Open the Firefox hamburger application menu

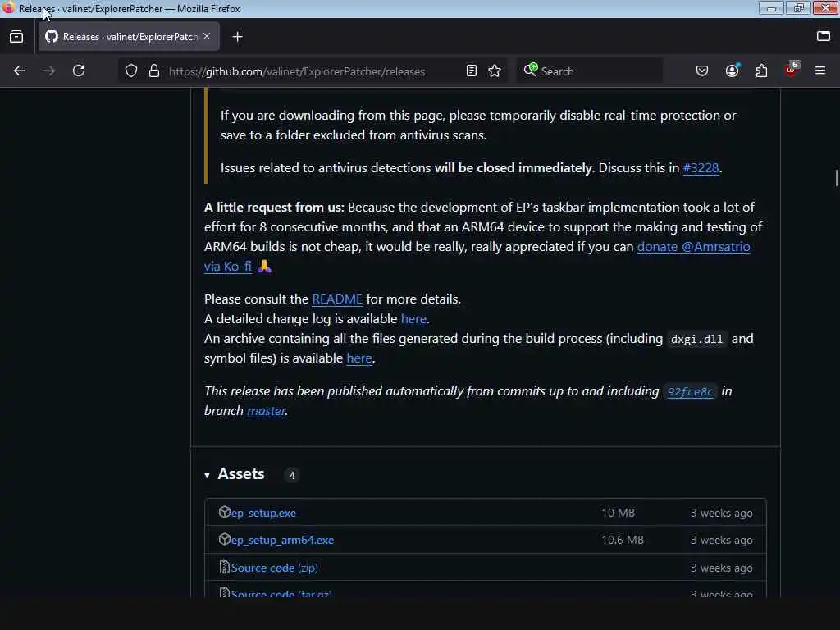pyautogui.click(x=820, y=71)
